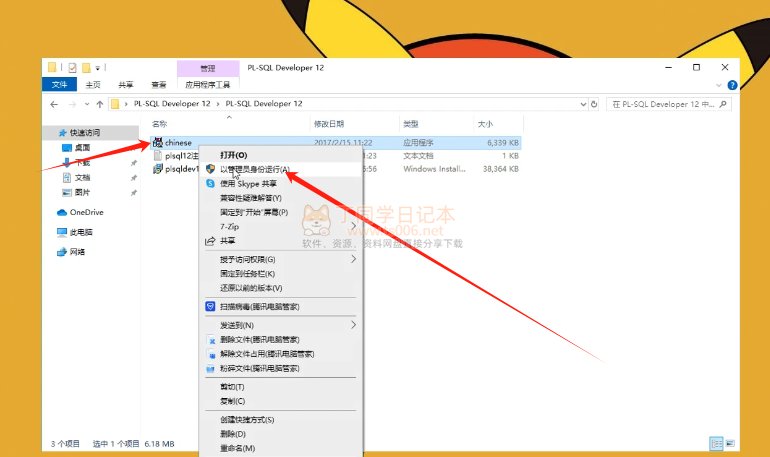770x457 pixels.
Task: Expand the address bar history dropdown
Action: [583, 104]
